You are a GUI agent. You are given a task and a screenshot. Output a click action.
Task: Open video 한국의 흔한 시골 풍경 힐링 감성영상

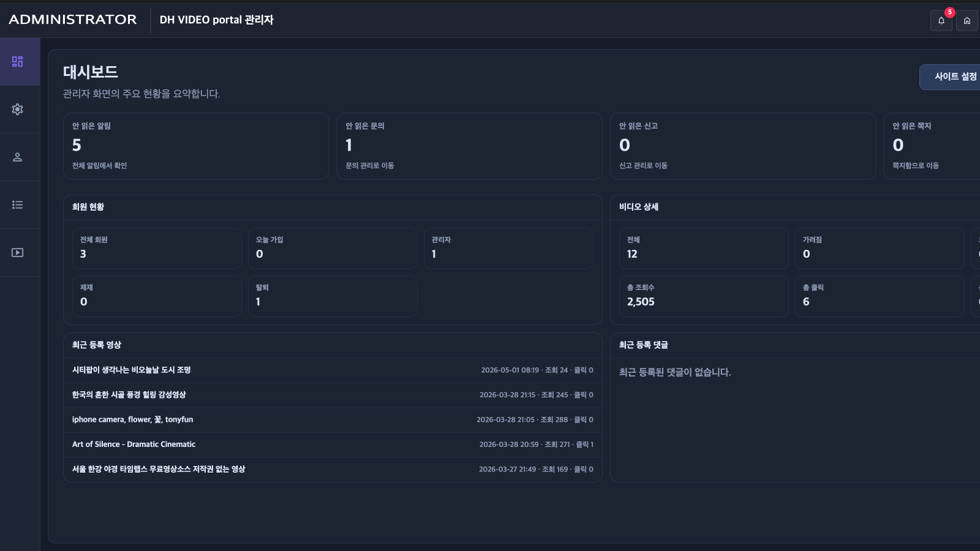(x=129, y=395)
